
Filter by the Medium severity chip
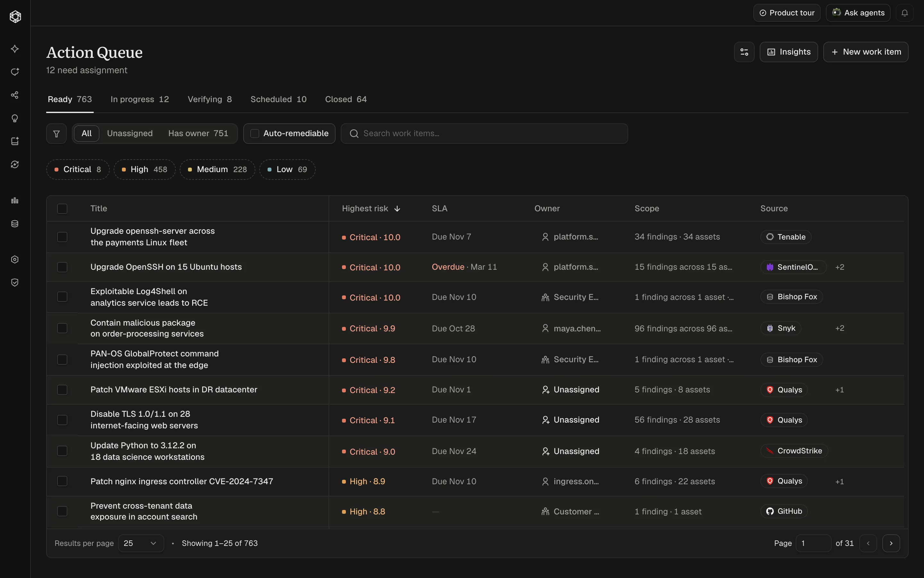coord(217,169)
